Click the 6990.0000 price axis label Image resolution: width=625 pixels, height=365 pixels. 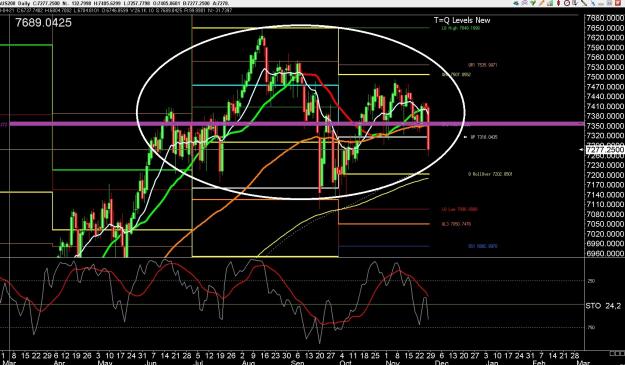(x=605, y=243)
